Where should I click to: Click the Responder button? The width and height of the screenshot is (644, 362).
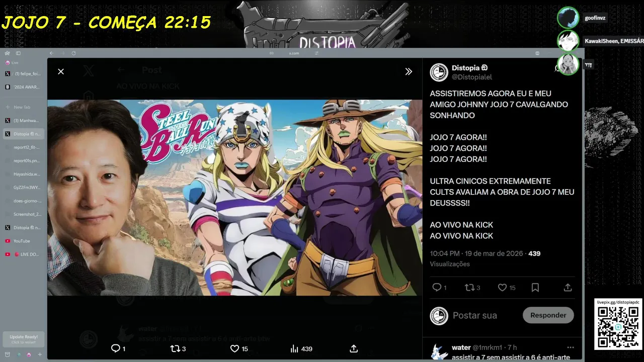[x=548, y=315]
